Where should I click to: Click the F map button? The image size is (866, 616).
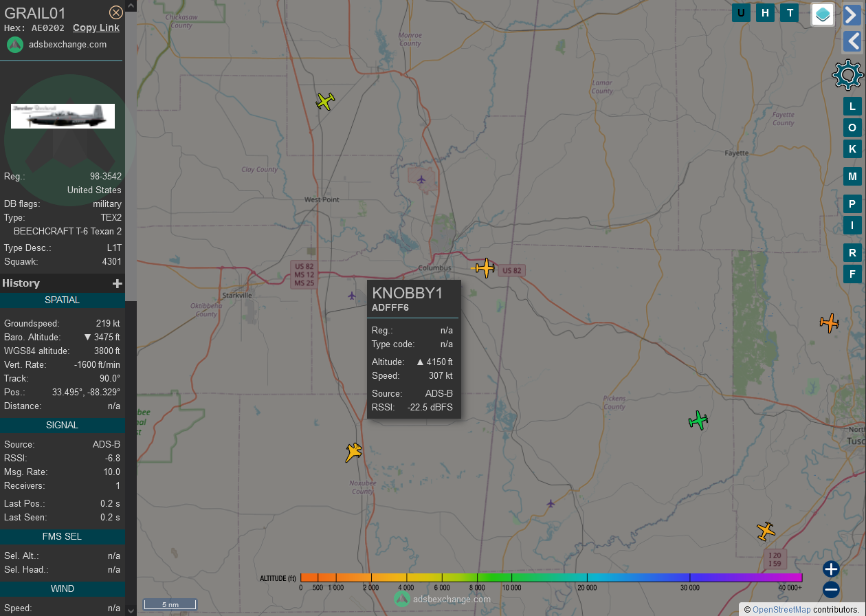[x=852, y=274]
